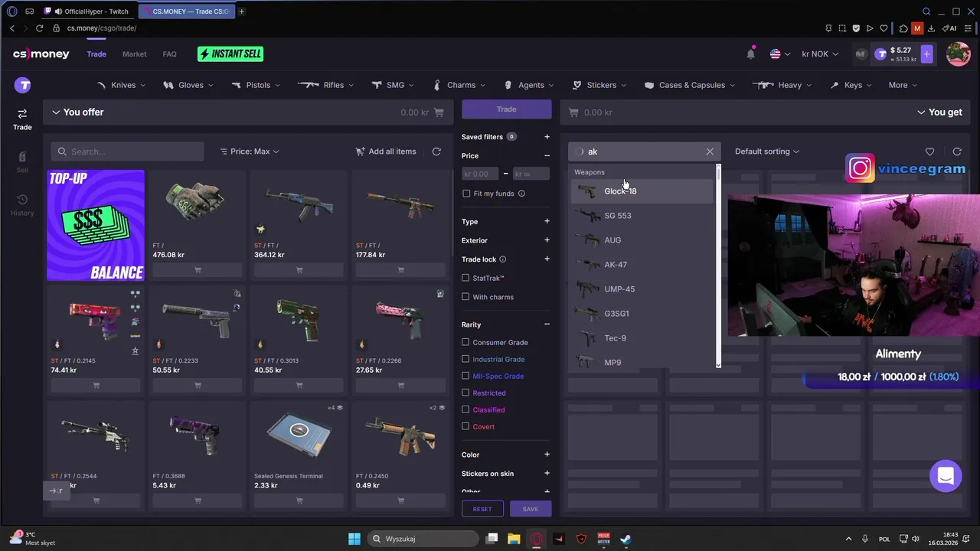
Task: Check the Covert rarity
Action: [465, 426]
